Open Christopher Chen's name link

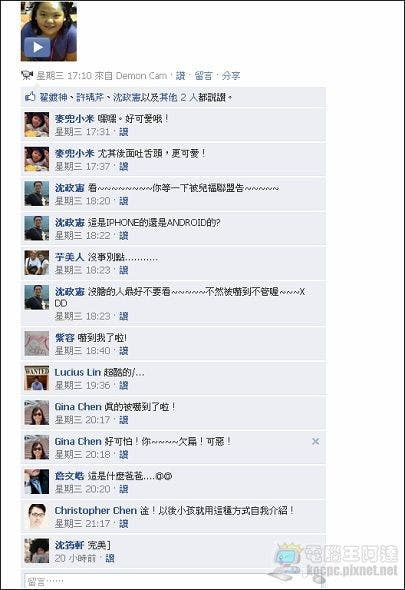click(x=96, y=511)
